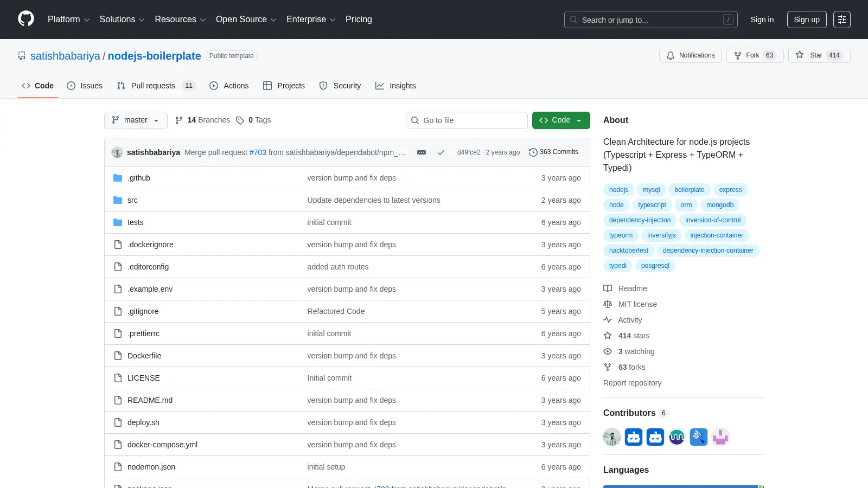This screenshot has width=868, height=488.
Task: Click the Activity pulse icon
Action: click(608, 320)
